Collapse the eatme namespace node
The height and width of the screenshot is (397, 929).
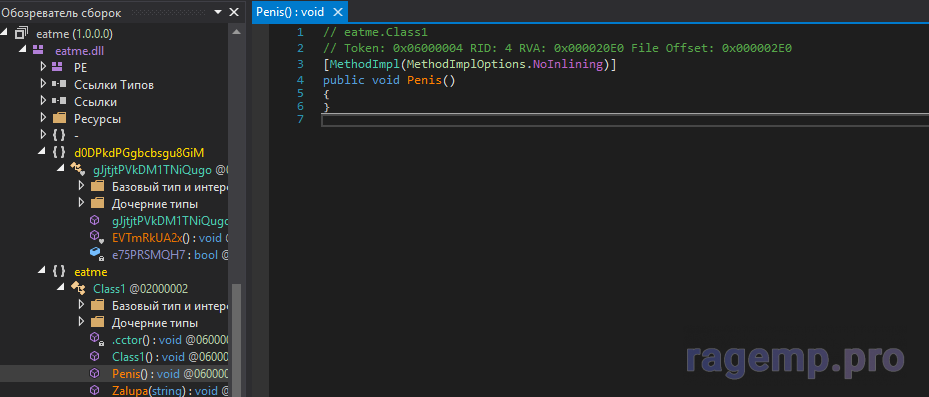(x=41, y=271)
